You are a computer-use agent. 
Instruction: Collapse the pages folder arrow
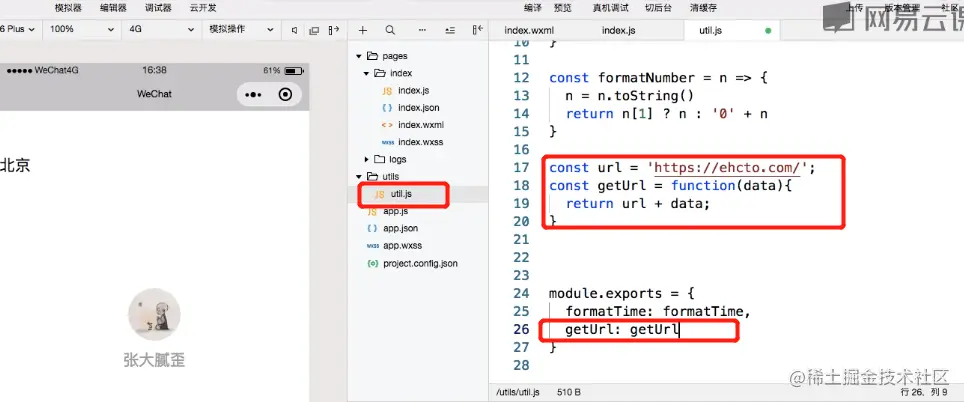pyautogui.click(x=358, y=56)
